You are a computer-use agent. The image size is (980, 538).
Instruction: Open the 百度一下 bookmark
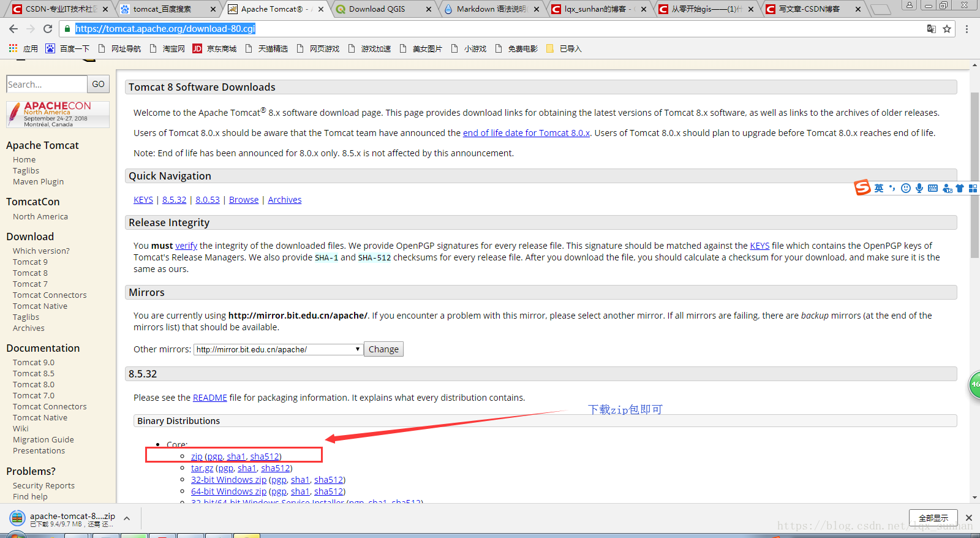click(x=67, y=48)
